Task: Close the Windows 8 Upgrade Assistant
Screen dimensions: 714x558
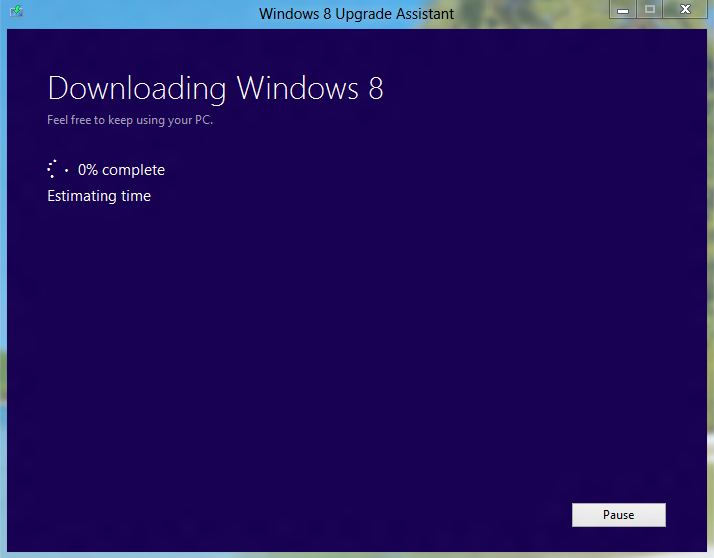Action: [x=685, y=10]
